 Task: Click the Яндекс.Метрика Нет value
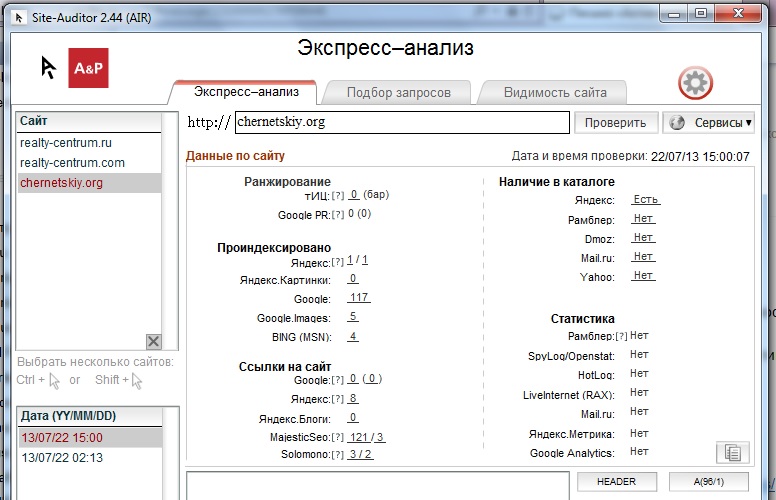[639, 434]
